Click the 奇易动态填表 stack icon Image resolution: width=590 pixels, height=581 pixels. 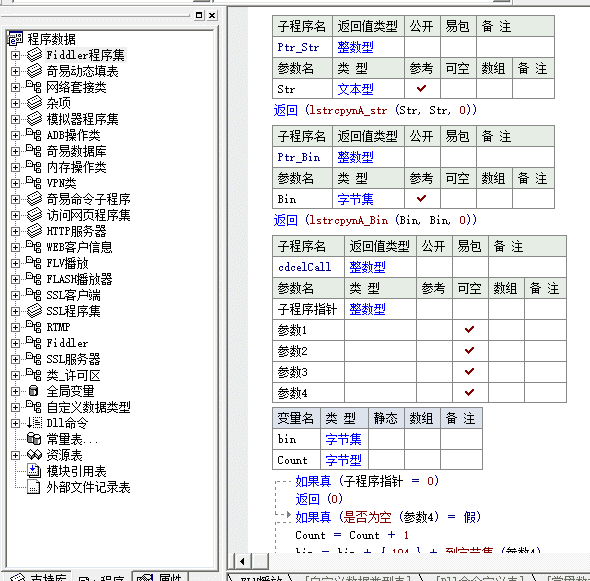click(34, 71)
